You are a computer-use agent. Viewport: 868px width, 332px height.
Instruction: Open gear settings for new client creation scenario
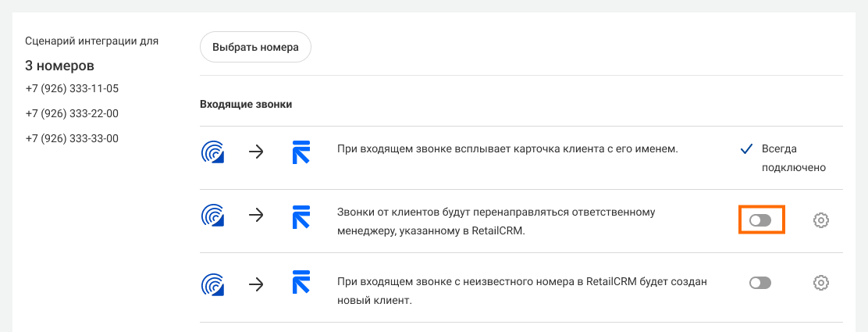(821, 284)
